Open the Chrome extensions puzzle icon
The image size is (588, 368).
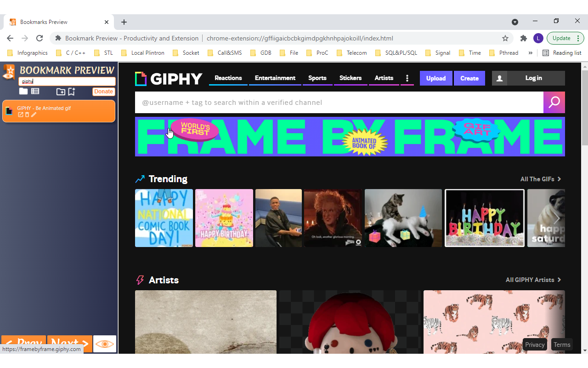tap(523, 38)
